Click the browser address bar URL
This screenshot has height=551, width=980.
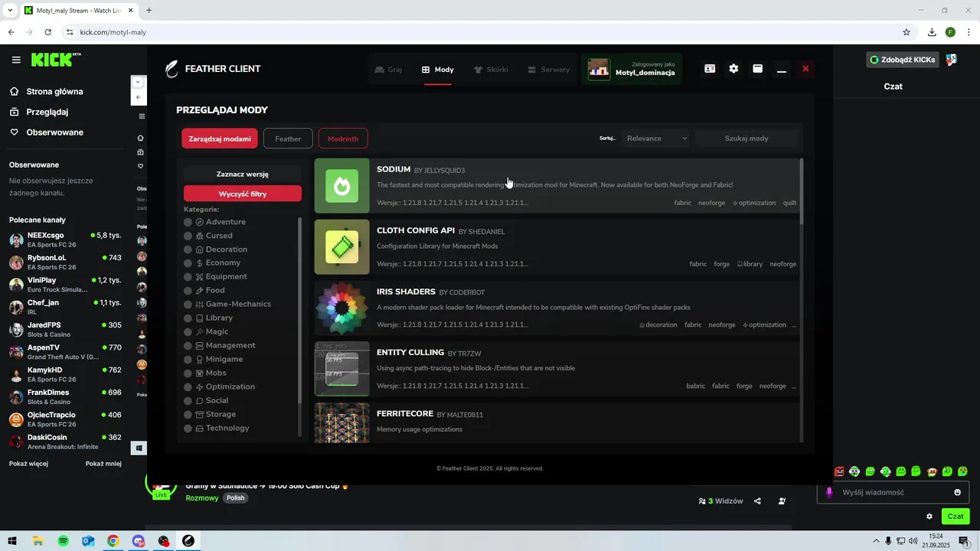pos(113,32)
